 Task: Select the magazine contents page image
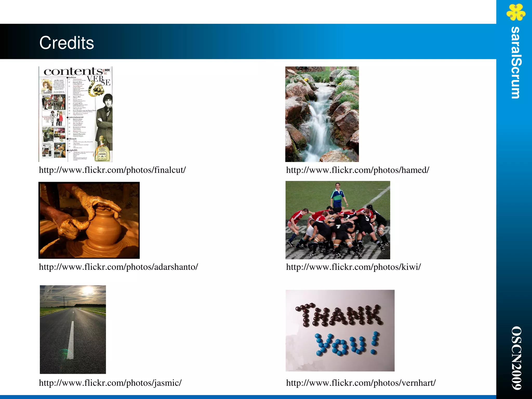tap(76, 114)
